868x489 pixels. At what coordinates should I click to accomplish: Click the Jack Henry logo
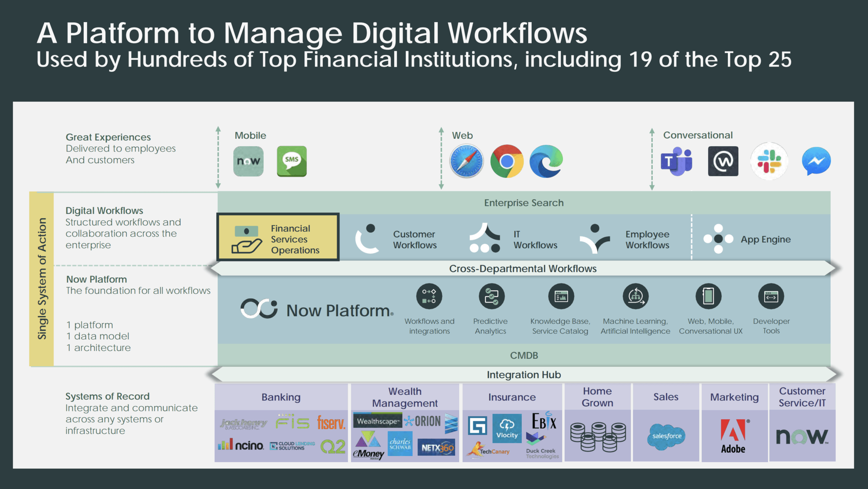pos(243,423)
